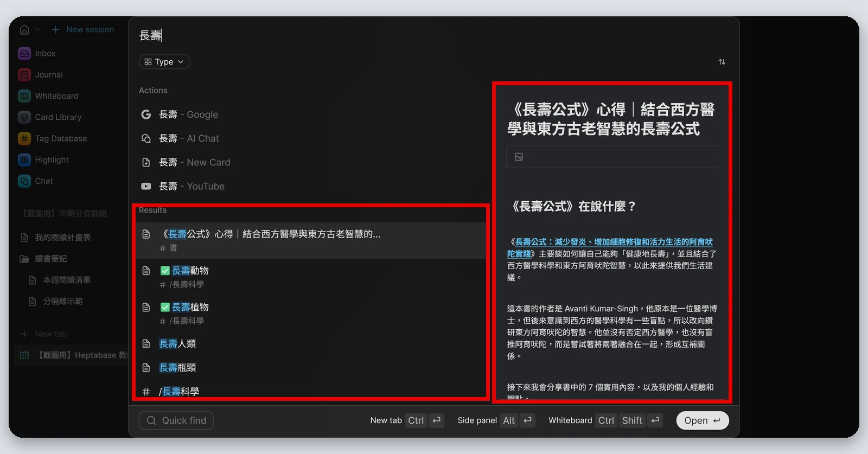
Task: Open the 《長壽公式：減少發炎 book link
Action: click(610, 247)
